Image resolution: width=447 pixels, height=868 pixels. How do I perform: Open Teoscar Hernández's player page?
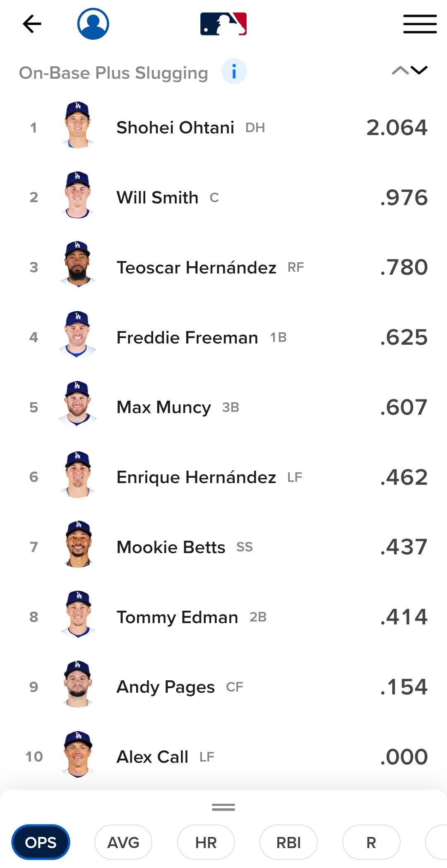(x=196, y=268)
